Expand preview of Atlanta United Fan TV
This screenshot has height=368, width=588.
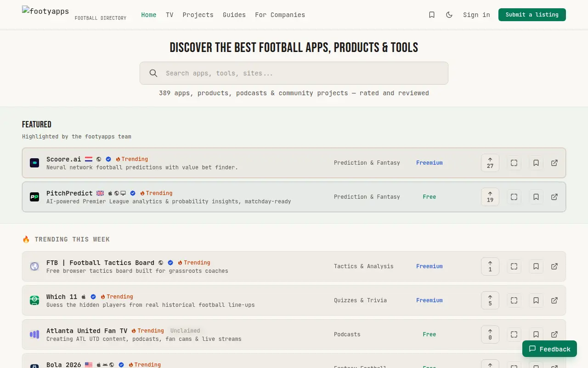514,334
